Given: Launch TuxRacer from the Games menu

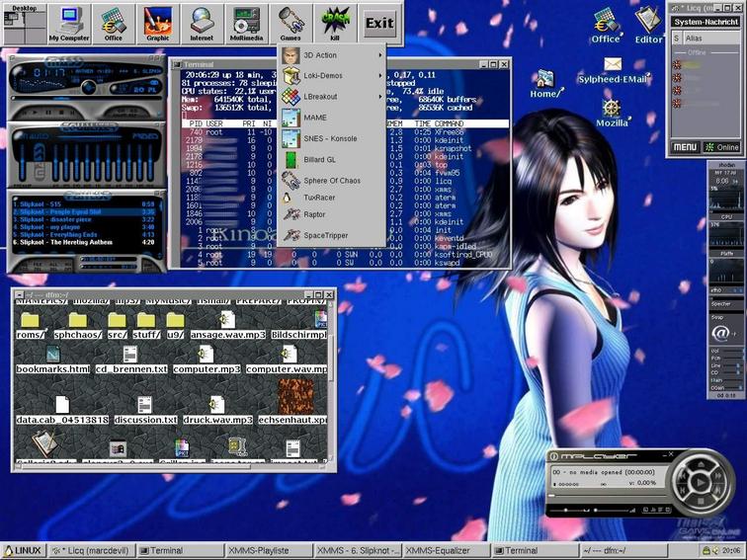Looking at the screenshot, I should (332, 198).
